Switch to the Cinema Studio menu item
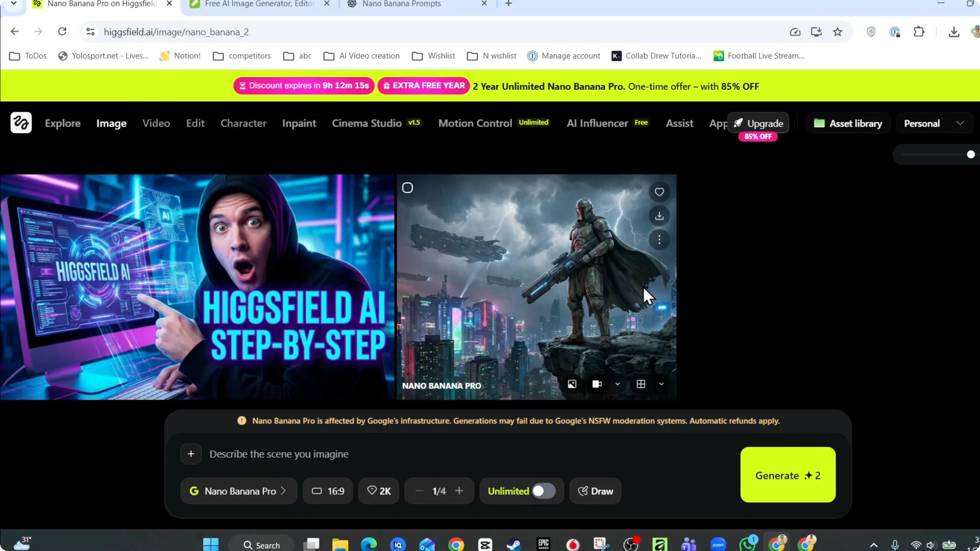980x551 pixels. (x=366, y=123)
